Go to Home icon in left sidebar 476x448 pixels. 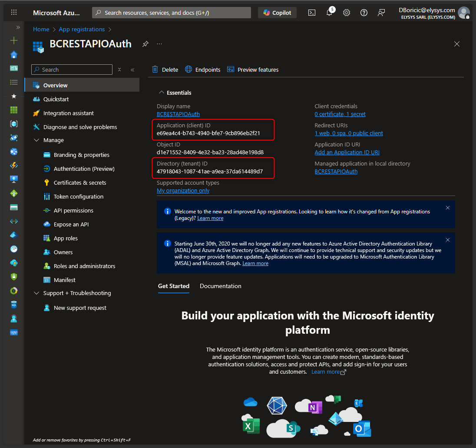(x=14, y=54)
